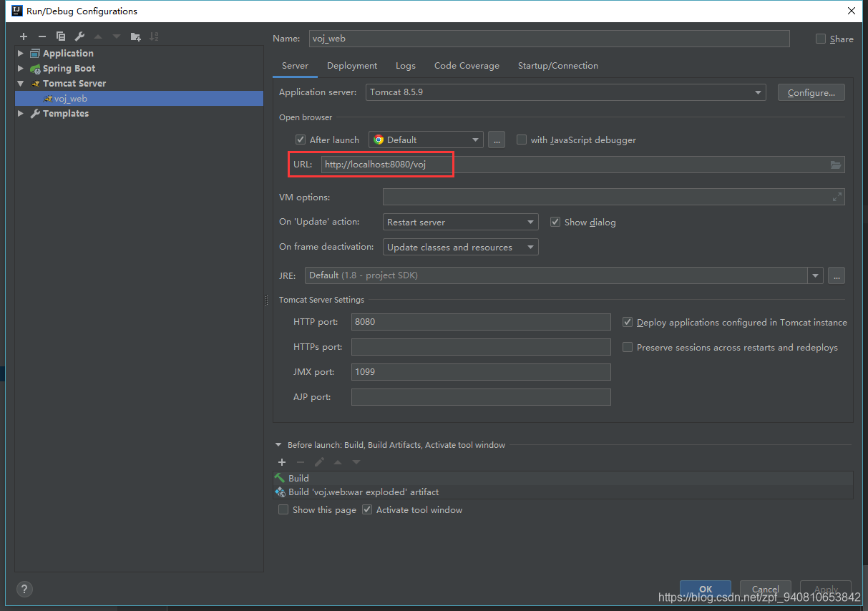Screen dimensions: 868x611
Task: Open the Default browser dropdown
Action: (x=426, y=140)
